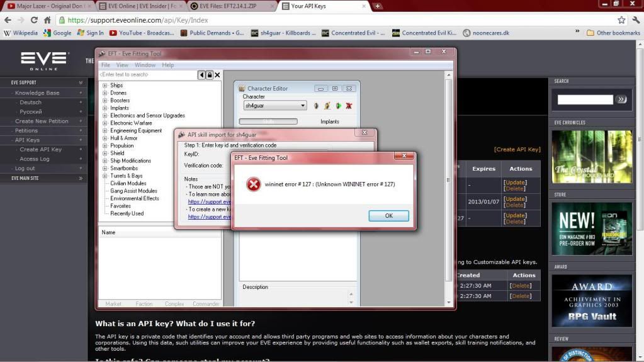The height and width of the screenshot is (362, 644).
Task: Clear the EFT search with the X icon
Action: (217, 75)
